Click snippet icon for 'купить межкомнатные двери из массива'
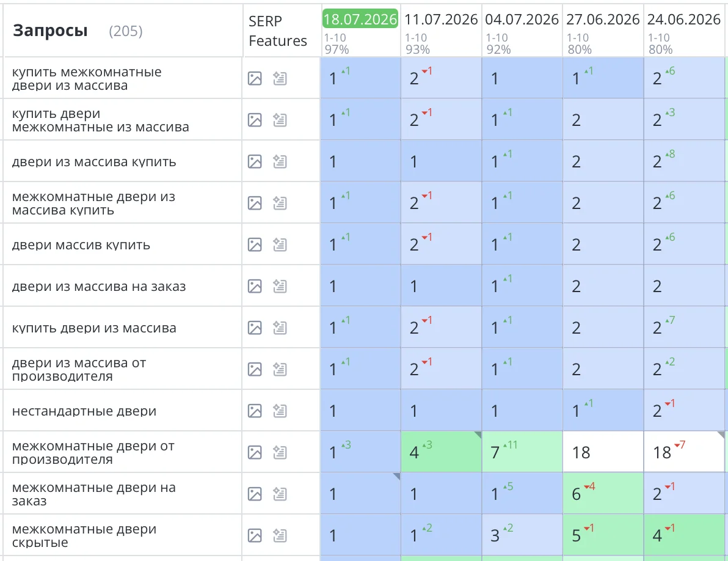The image size is (728, 561). [280, 78]
